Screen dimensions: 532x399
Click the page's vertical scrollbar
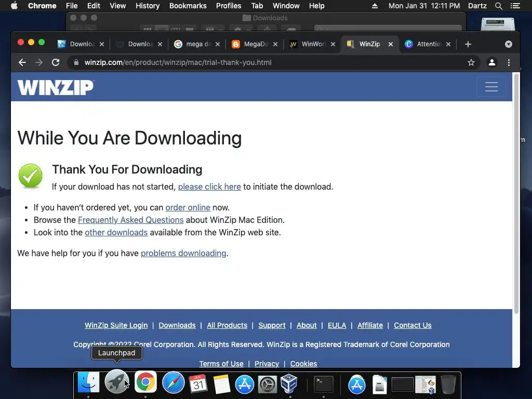(x=516, y=193)
